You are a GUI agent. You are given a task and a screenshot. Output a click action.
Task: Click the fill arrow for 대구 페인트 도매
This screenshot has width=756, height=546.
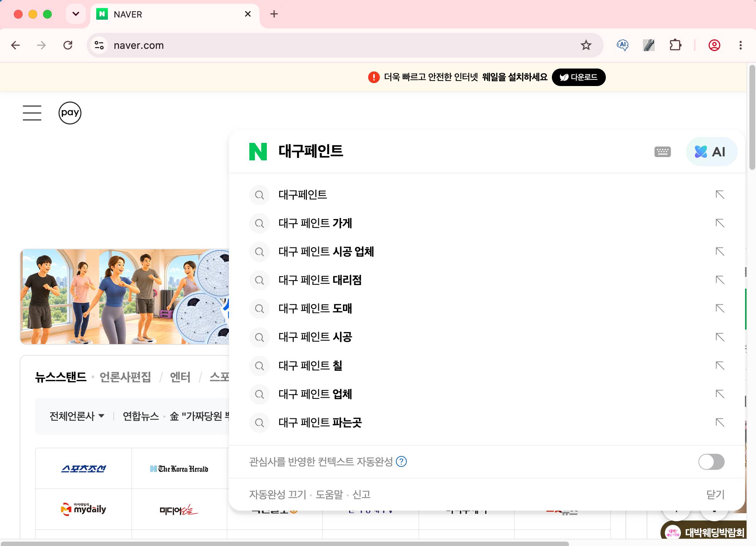point(720,308)
